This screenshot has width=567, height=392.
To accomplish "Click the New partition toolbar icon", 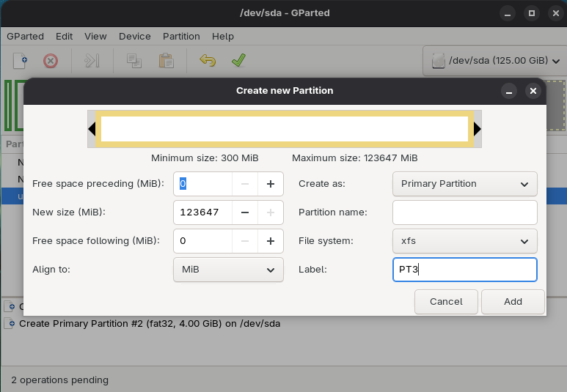I will [x=21, y=61].
